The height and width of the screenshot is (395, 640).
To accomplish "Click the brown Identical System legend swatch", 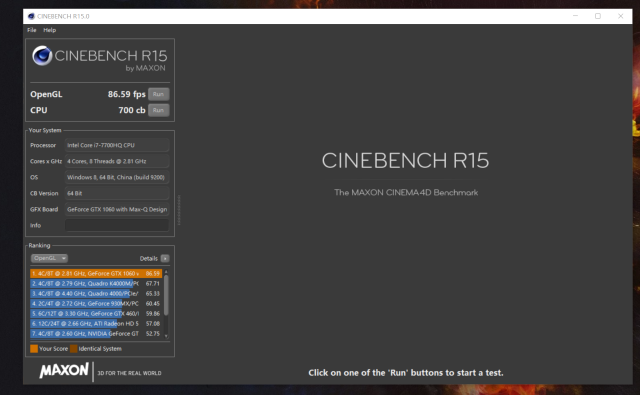I will (x=73, y=348).
